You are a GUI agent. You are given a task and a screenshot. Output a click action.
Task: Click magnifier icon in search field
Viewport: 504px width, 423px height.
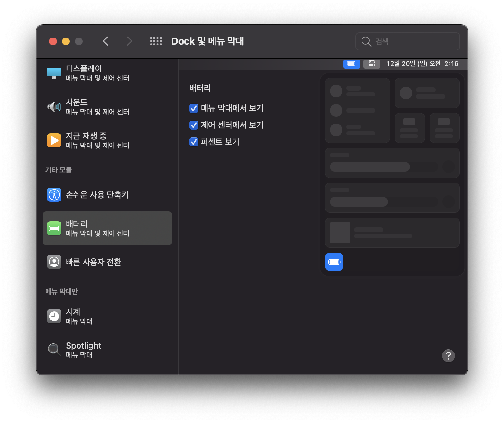[x=366, y=41]
